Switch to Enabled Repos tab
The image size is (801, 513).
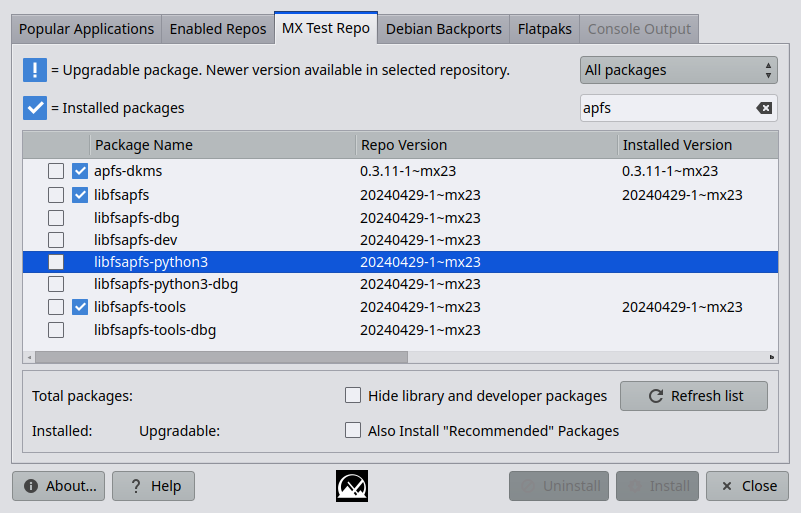218,29
